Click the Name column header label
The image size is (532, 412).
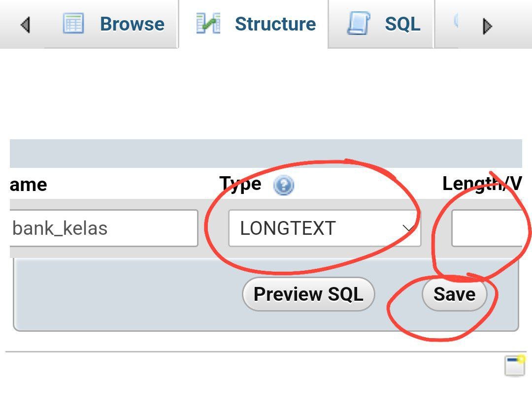tap(28, 185)
